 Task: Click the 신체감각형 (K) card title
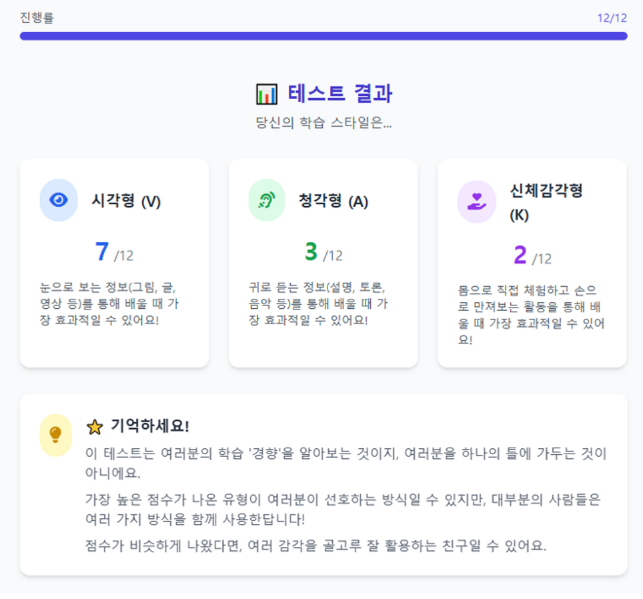point(546,201)
